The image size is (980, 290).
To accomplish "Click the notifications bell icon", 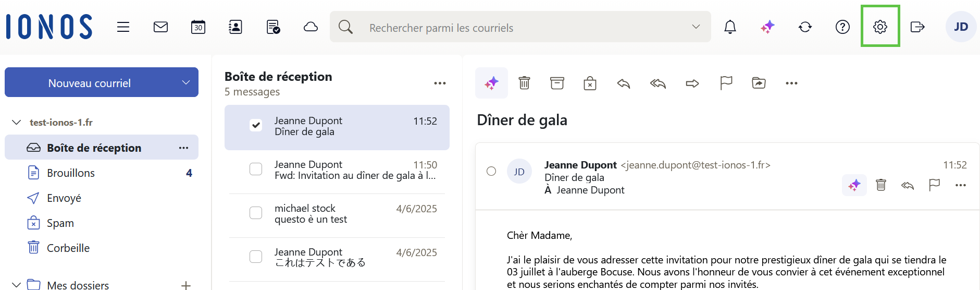I will click(x=730, y=27).
